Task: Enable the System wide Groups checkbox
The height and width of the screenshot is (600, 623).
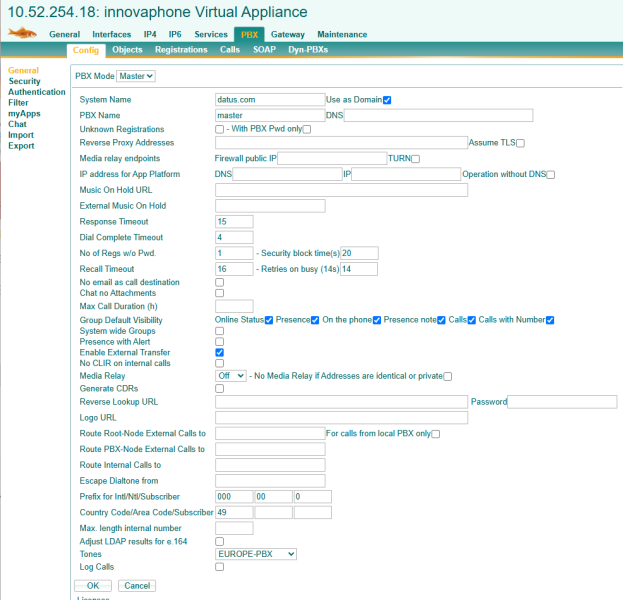Action: click(x=219, y=331)
